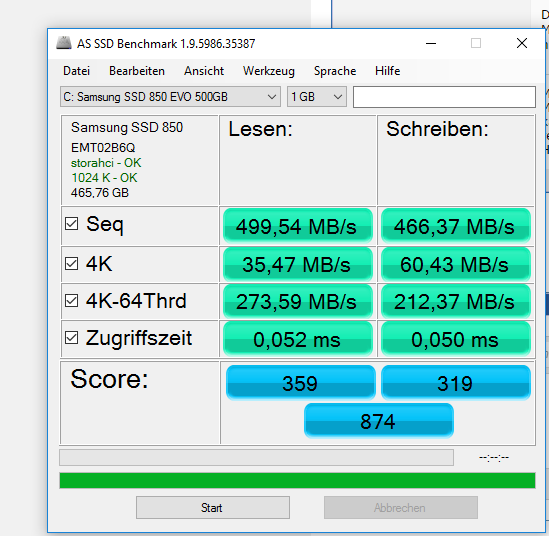
Task: Click the 4K read result 35,47 MB/s
Action: pos(297,264)
